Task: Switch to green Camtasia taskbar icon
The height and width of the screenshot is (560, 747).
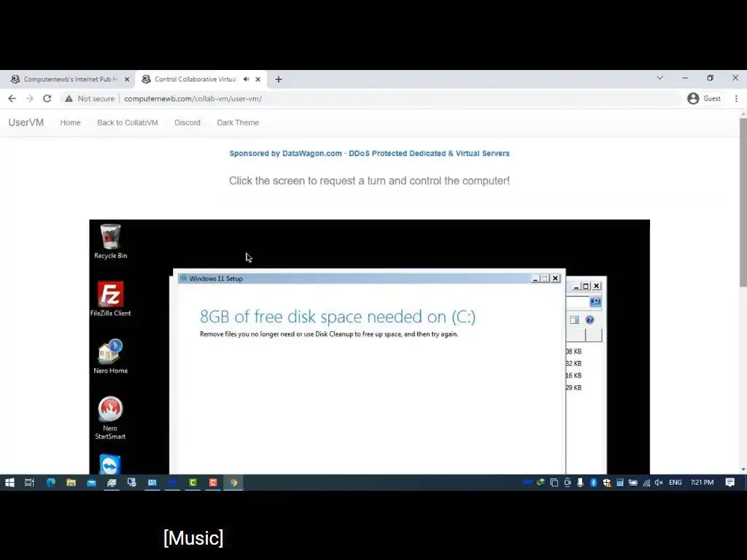Action: [x=193, y=483]
